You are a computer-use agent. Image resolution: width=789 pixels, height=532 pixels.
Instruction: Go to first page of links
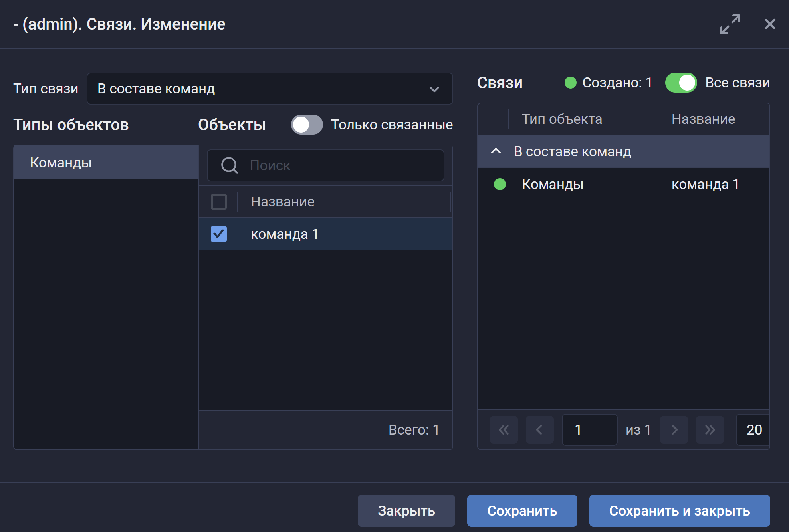tap(504, 430)
